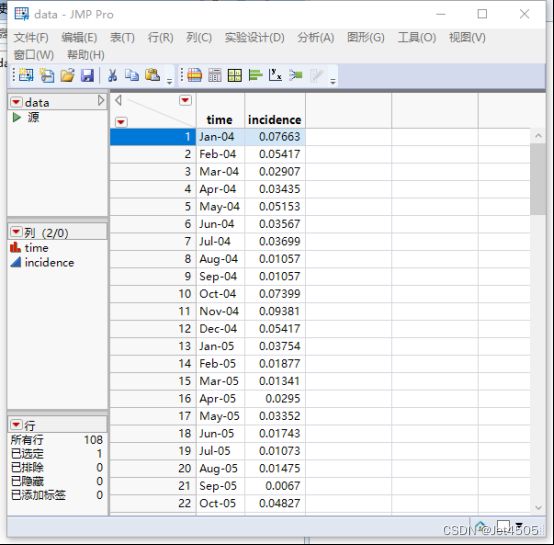Click the Cut scissors icon
The image size is (554, 545).
pyautogui.click(x=112, y=75)
